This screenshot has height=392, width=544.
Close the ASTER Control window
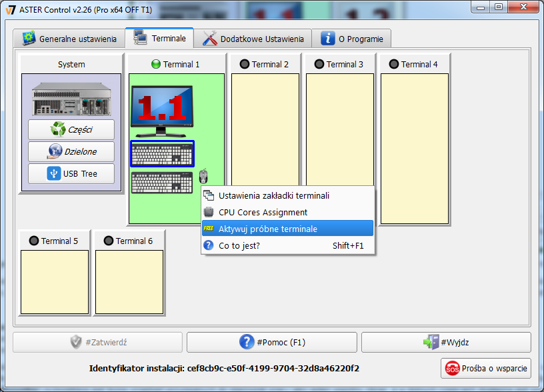(523, 7)
